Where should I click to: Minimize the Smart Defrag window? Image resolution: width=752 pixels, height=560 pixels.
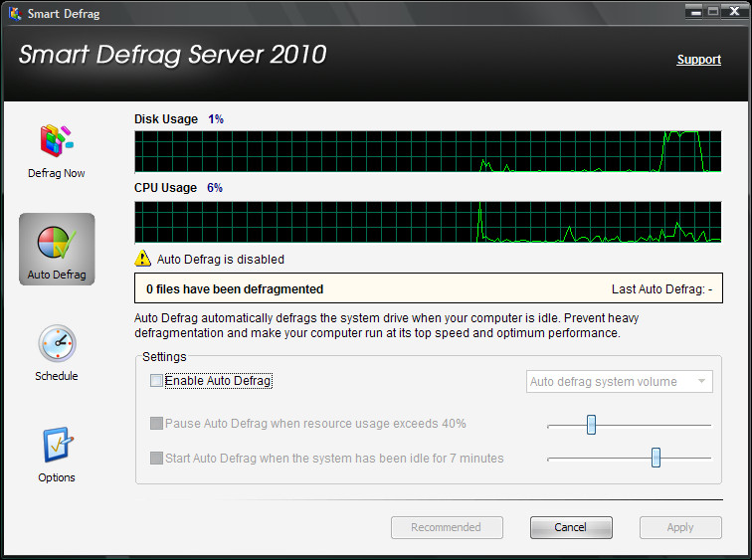click(696, 11)
